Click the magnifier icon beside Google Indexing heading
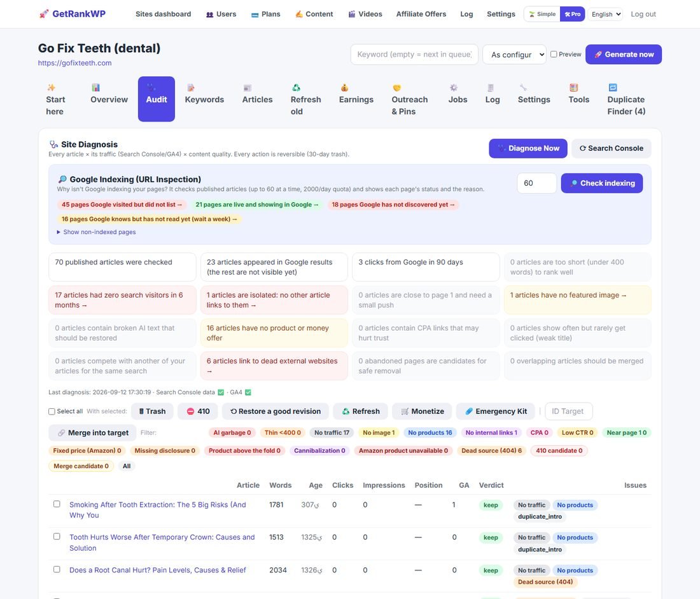The width and height of the screenshot is (700, 599). point(62,179)
